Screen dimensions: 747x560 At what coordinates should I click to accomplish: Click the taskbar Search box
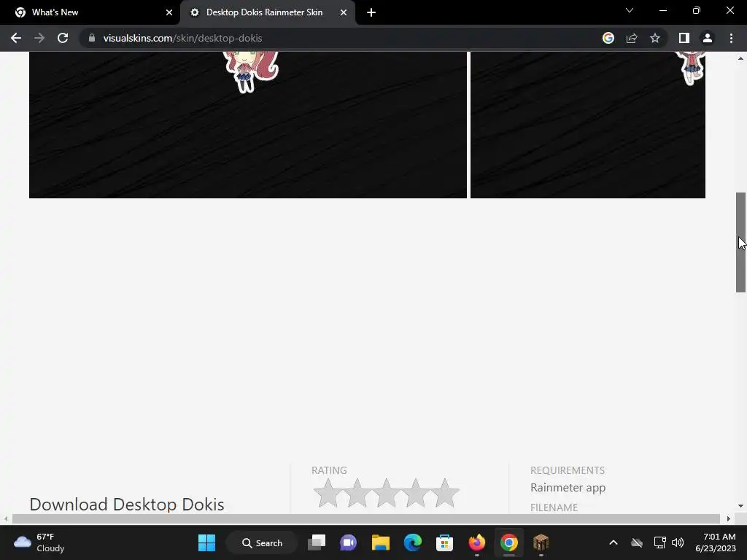(262, 542)
